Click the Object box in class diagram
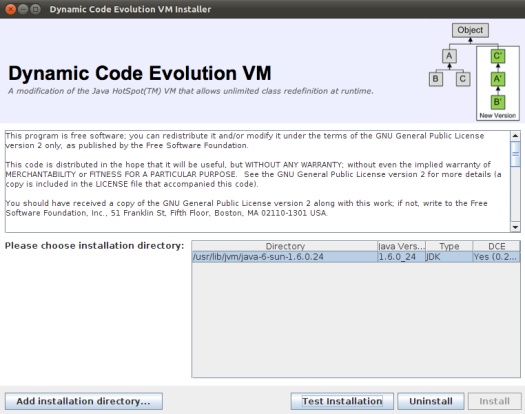This screenshot has width=525, height=414. tap(470, 30)
